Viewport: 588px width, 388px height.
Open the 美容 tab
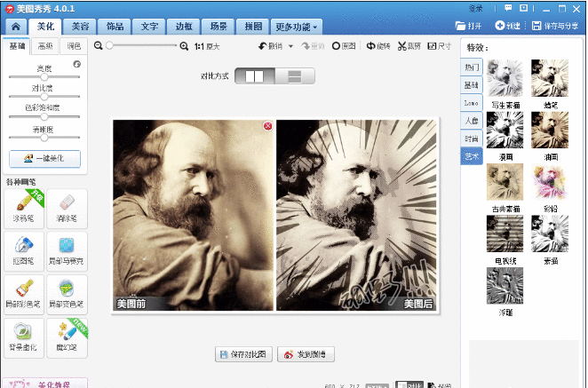pos(80,27)
